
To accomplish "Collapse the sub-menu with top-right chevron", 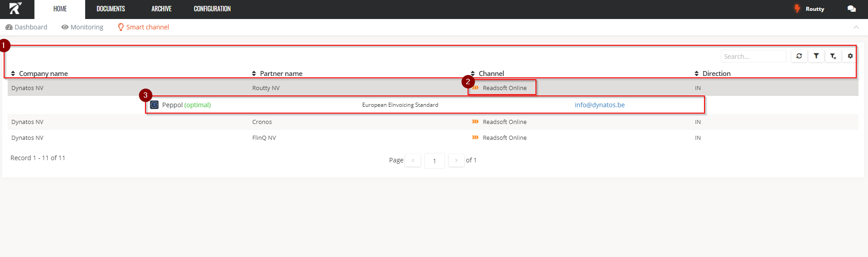I will tap(856, 27).
